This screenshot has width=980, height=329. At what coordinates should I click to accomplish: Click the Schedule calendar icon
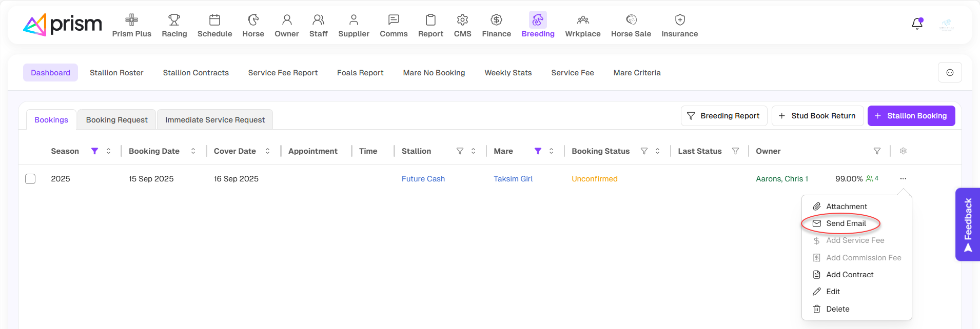214,20
